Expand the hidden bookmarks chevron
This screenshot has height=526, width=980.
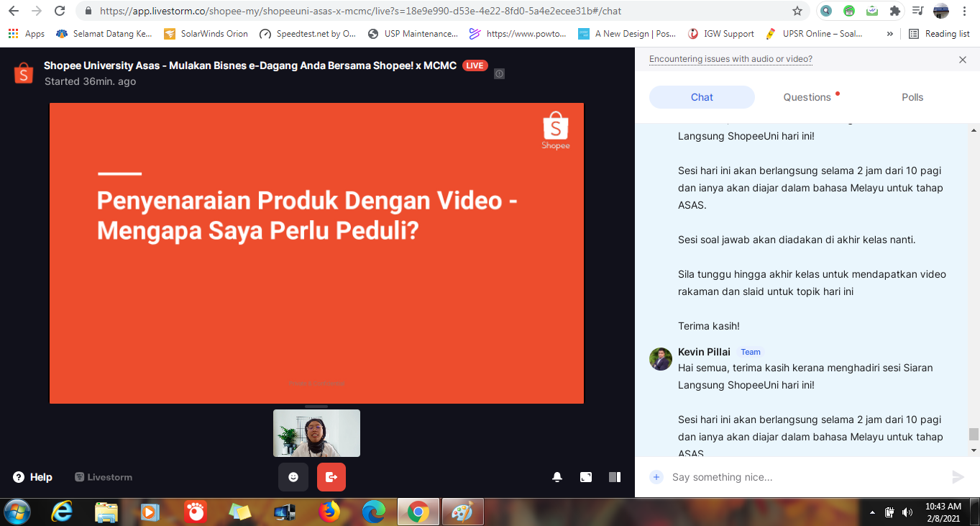pyautogui.click(x=890, y=34)
